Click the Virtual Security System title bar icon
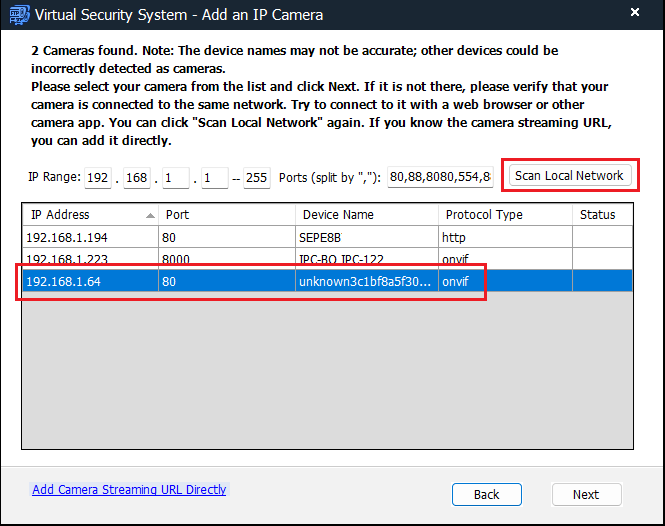This screenshot has width=665, height=526. point(17,14)
